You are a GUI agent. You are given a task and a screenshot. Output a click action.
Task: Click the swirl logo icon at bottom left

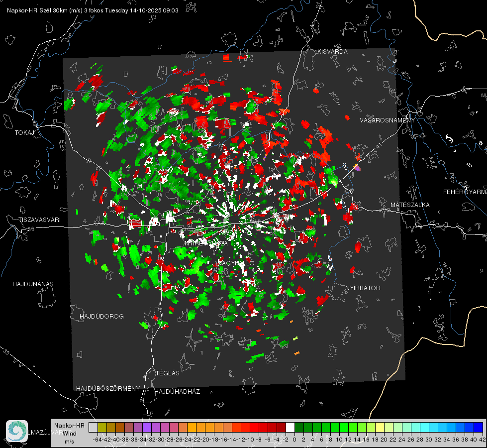click(x=17, y=431)
